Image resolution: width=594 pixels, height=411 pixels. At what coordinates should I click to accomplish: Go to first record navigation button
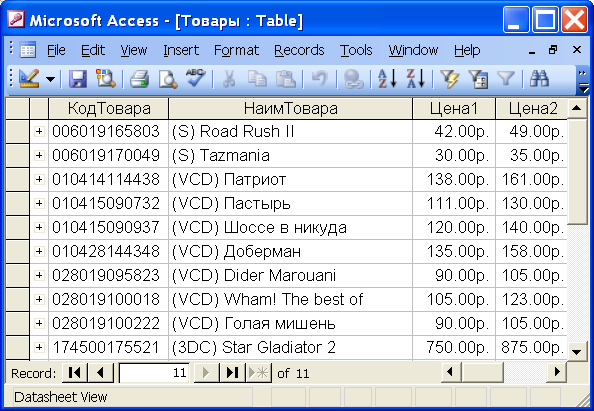pyautogui.click(x=75, y=373)
